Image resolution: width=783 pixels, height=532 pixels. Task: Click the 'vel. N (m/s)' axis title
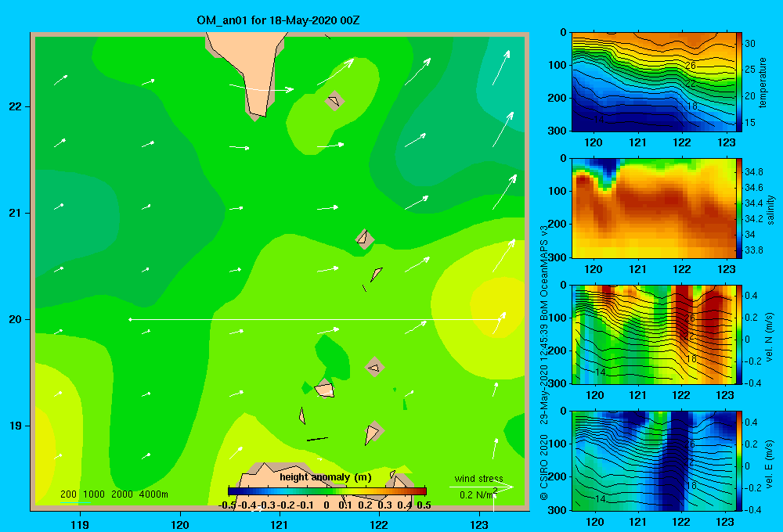coord(769,337)
